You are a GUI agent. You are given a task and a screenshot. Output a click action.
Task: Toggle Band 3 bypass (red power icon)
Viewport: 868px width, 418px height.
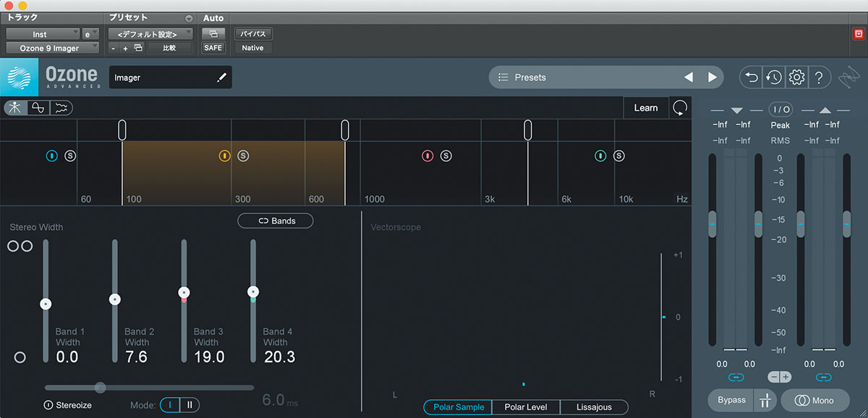click(427, 155)
